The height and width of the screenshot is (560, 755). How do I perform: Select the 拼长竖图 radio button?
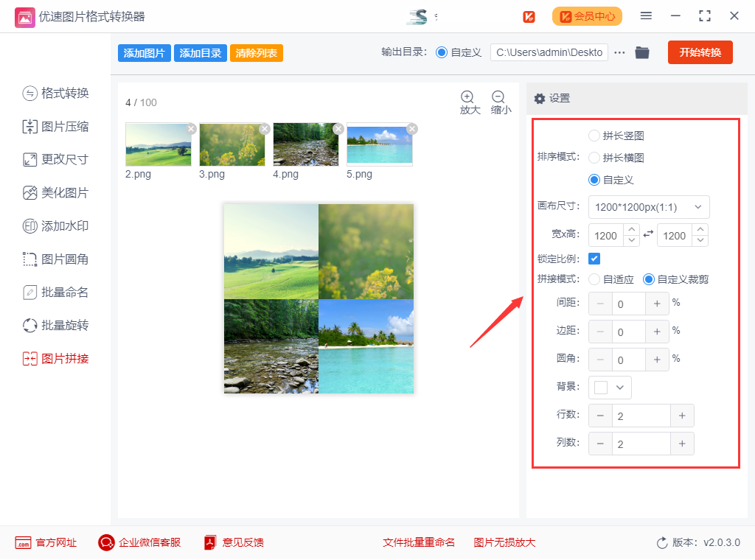pyautogui.click(x=594, y=136)
